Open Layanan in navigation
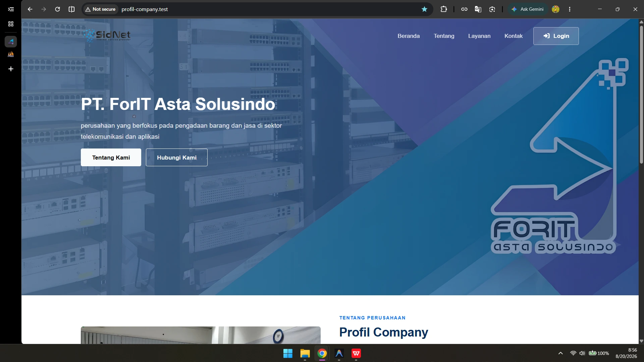Screen dimensions: 644x362 (479, 36)
